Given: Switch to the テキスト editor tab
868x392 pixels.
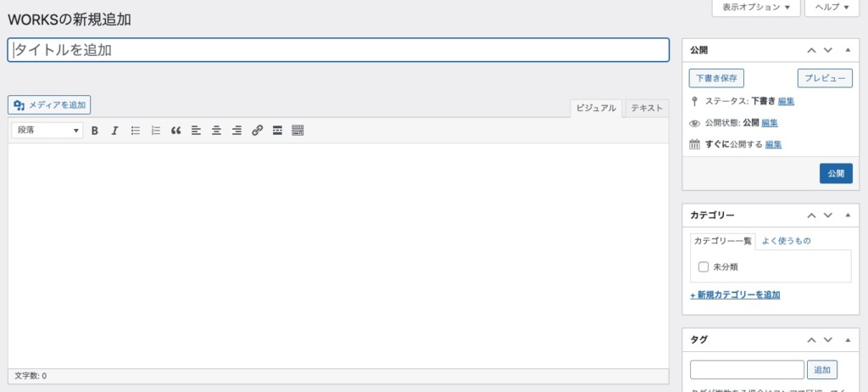Looking at the screenshot, I should pyautogui.click(x=647, y=109).
